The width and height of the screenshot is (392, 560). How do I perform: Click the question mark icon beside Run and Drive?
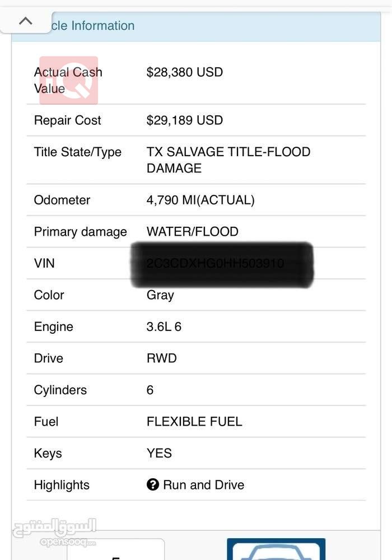click(x=153, y=484)
